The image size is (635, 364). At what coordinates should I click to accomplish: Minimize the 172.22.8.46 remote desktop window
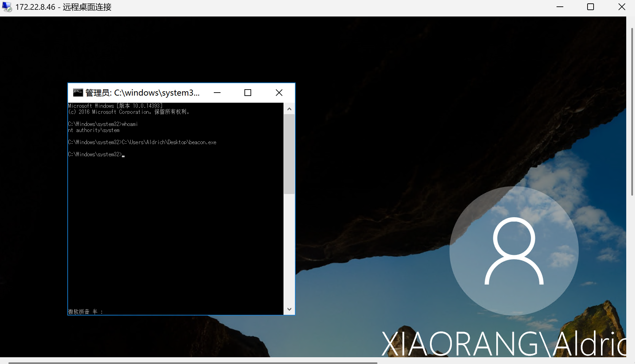pyautogui.click(x=560, y=7)
